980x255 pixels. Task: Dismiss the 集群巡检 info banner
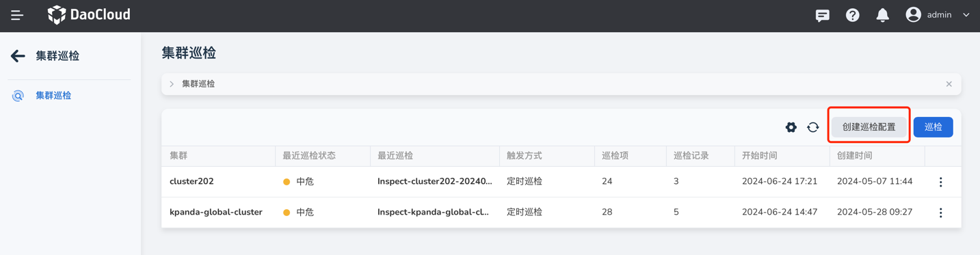pyautogui.click(x=949, y=84)
